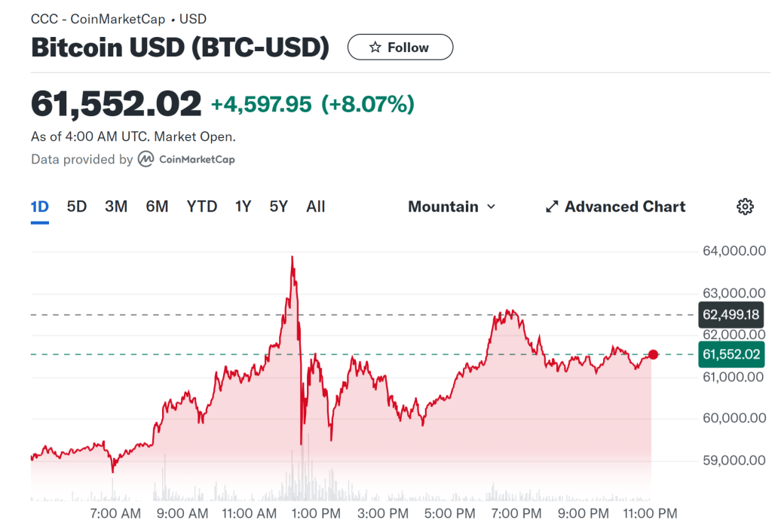This screenshot has width=772, height=532.
Task: Click the 61,552.02 green price label
Action: point(731,354)
